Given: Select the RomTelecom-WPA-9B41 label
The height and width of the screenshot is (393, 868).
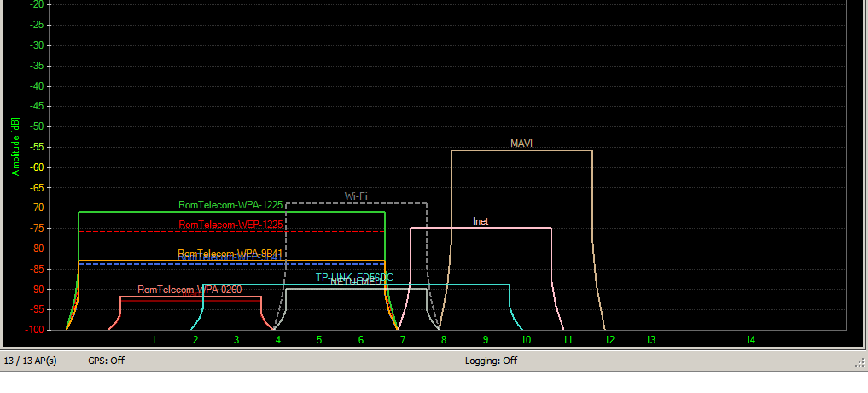Looking at the screenshot, I should point(230,254).
